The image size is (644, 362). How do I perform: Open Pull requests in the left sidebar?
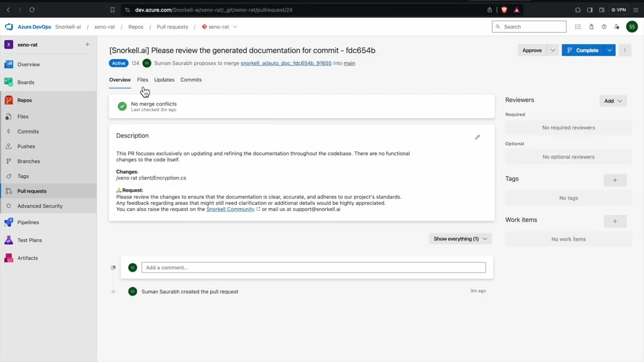[48, 191]
